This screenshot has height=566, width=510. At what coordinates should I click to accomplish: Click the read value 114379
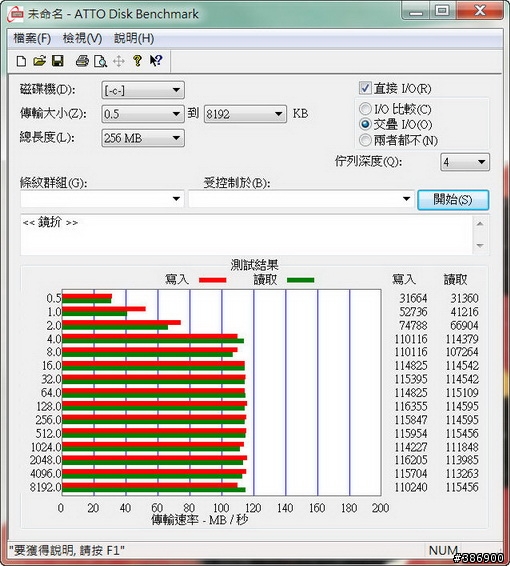[462, 339]
